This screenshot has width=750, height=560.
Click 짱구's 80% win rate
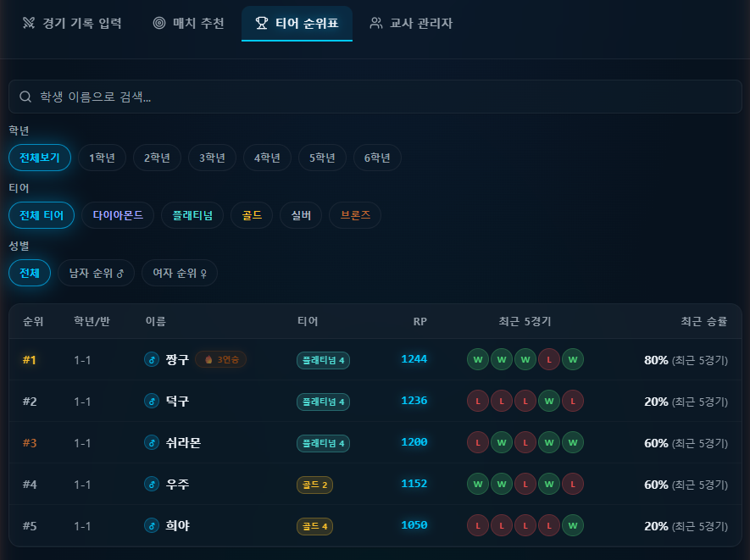(x=656, y=360)
